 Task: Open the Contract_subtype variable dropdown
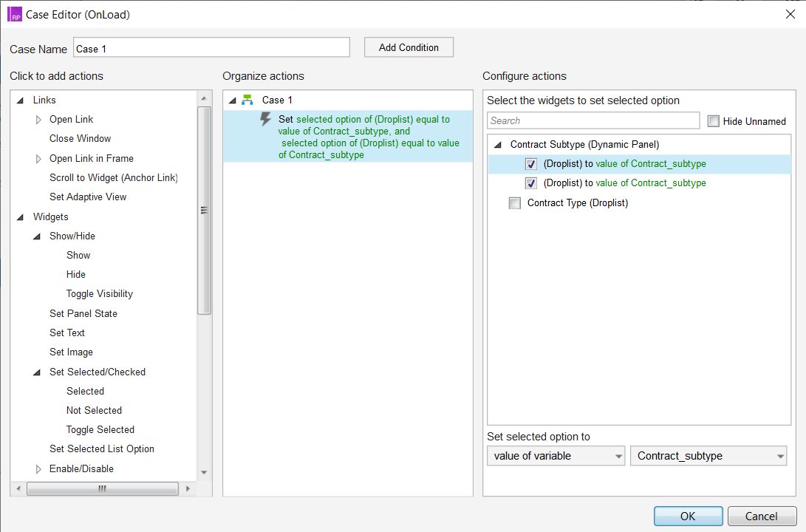[x=708, y=456]
